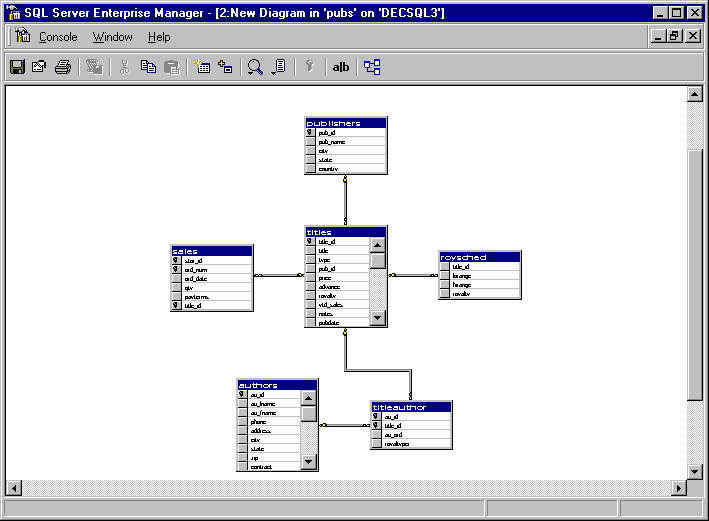Paste with the clipboard toolbar icon
The image size is (709, 521).
pyautogui.click(x=171, y=67)
